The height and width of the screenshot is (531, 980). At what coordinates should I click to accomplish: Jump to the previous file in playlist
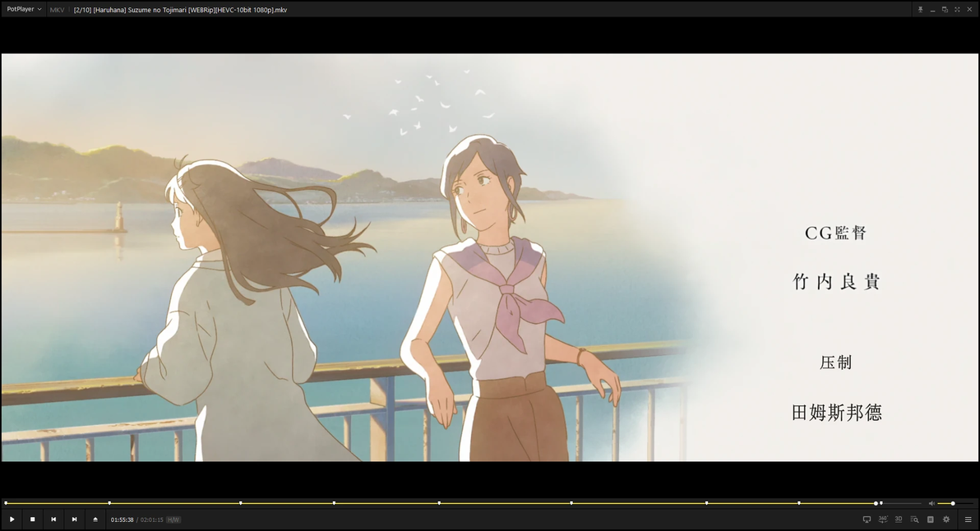[x=53, y=519]
